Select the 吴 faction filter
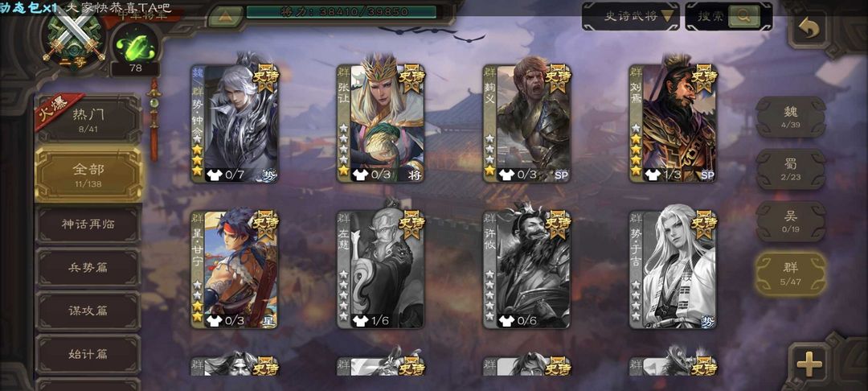Image resolution: width=868 pixels, height=391 pixels. pyautogui.click(x=791, y=221)
